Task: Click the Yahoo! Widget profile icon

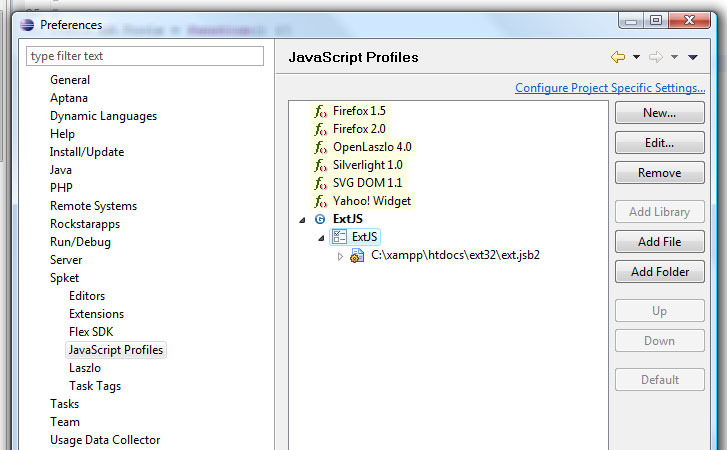Action: 320,201
